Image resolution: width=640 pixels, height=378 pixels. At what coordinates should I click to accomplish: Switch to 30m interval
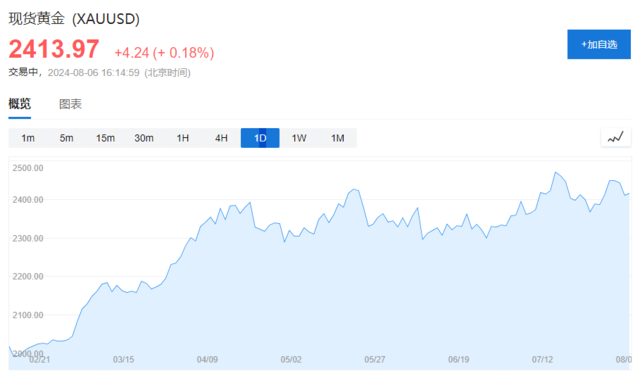tap(144, 138)
